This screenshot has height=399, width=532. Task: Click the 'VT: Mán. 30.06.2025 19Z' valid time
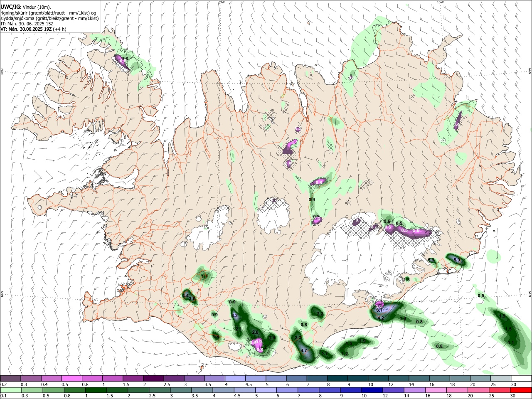26,29
